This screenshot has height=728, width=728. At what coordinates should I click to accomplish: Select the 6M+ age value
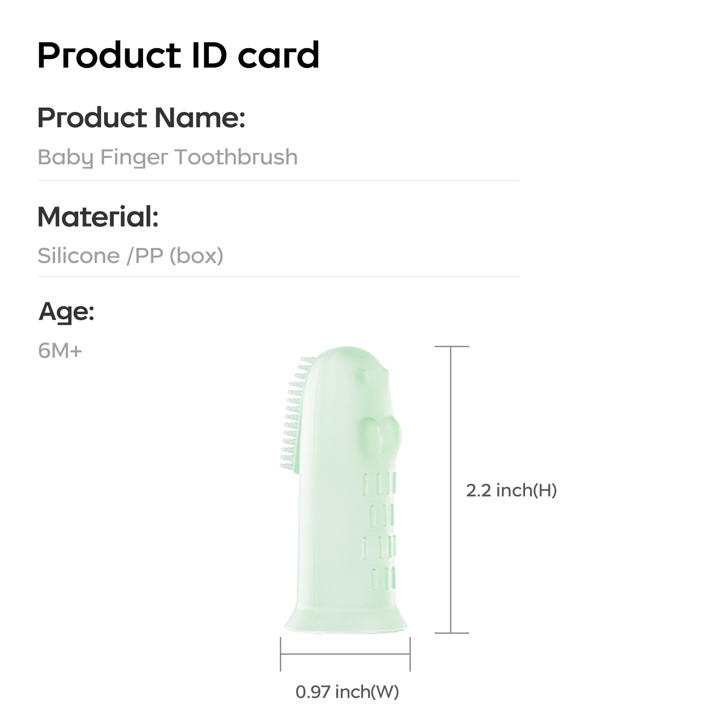click(60, 351)
